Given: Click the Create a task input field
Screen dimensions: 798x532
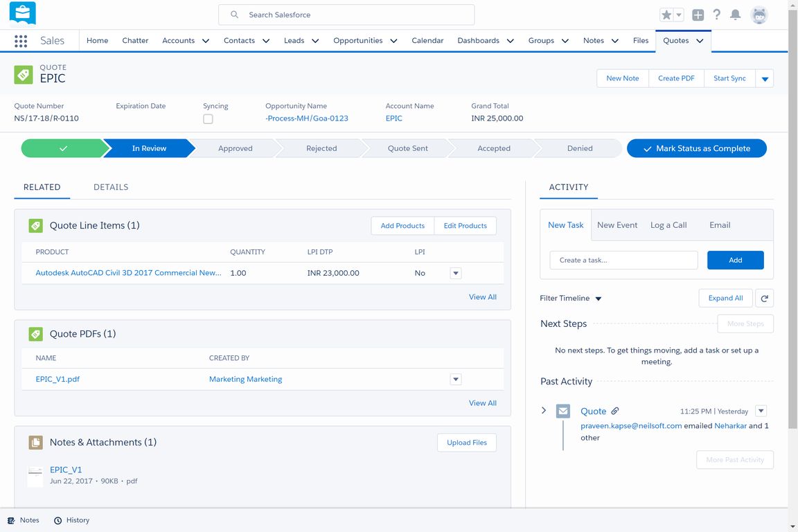Looking at the screenshot, I should 623,260.
